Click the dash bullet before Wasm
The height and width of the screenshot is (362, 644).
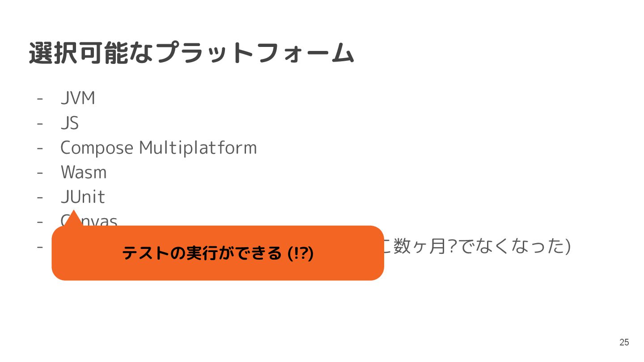40,172
